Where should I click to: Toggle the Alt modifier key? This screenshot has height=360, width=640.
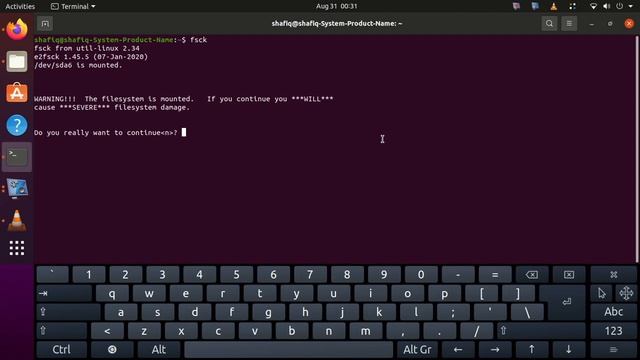[159, 349]
